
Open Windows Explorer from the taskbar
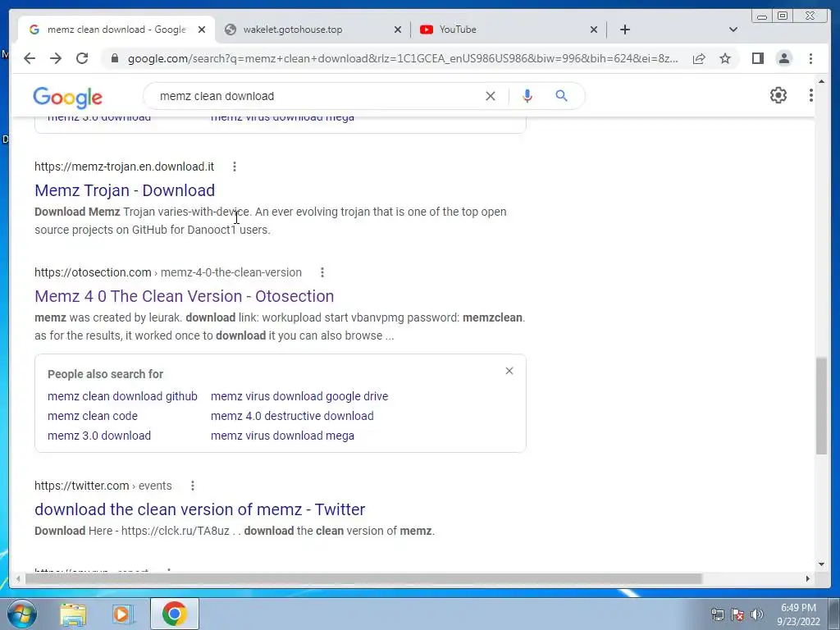tap(73, 614)
